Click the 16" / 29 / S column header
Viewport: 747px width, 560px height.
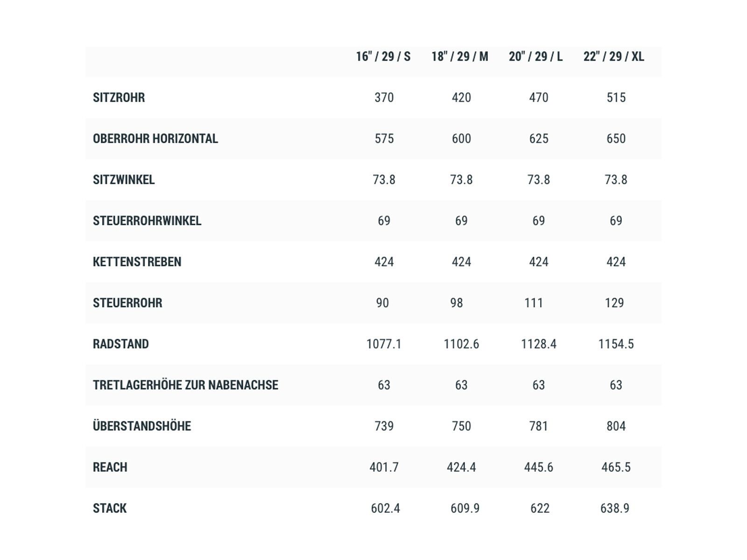click(x=383, y=56)
